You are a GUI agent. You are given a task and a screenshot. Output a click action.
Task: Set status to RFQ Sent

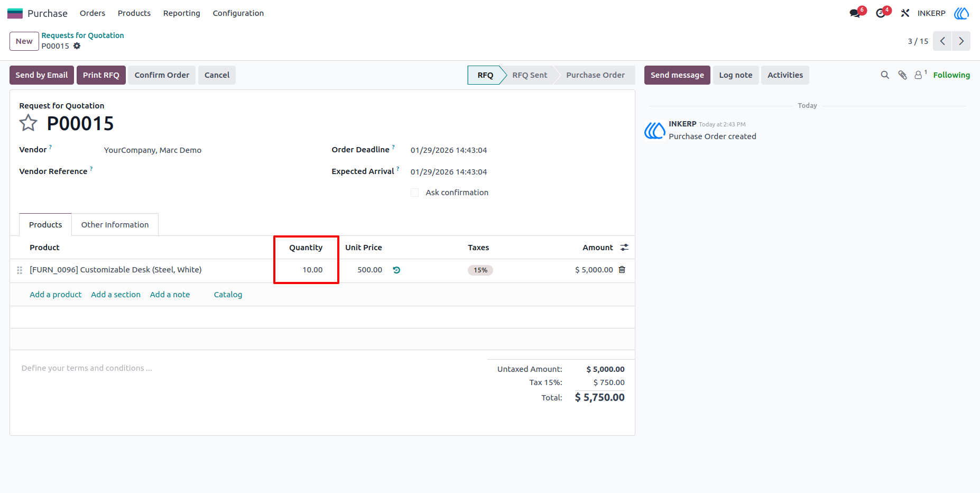pos(530,75)
